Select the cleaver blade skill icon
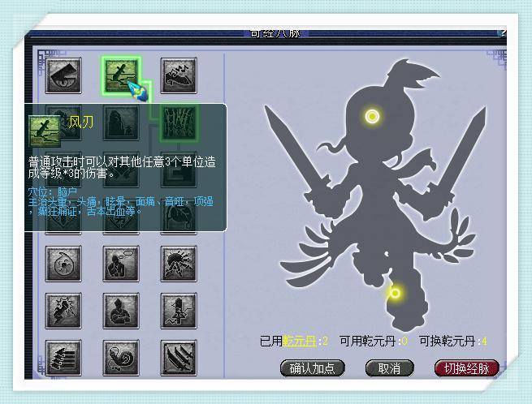Viewport: 532px width, 404px height. pyautogui.click(x=63, y=75)
